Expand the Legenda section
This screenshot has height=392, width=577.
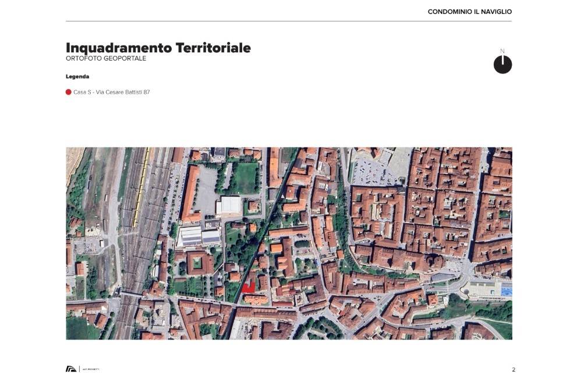(x=77, y=76)
